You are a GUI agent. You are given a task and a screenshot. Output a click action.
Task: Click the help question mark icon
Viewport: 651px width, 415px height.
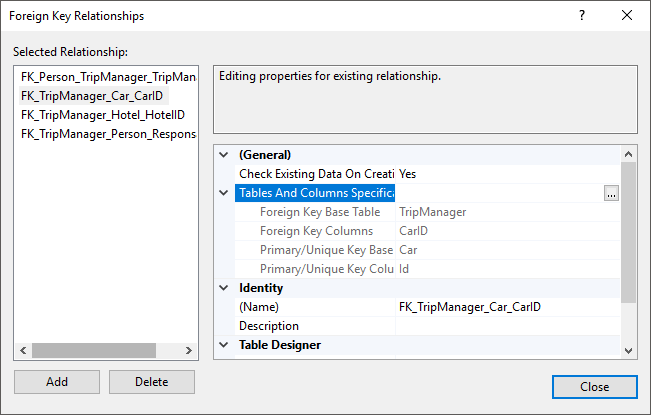(582, 15)
